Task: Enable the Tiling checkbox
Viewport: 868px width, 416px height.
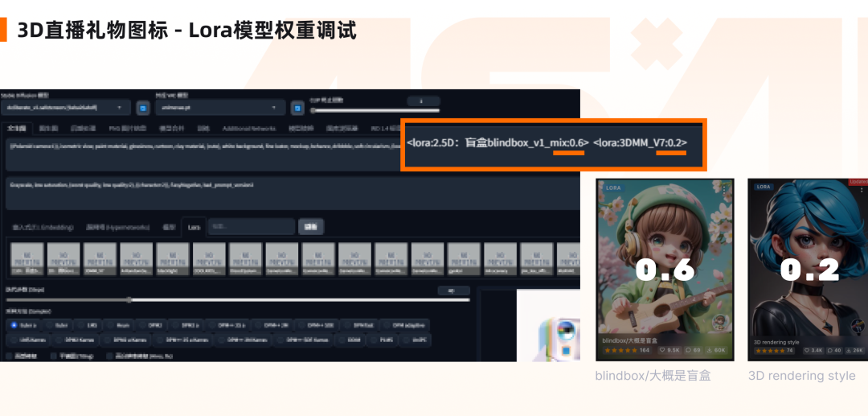Action: tap(54, 356)
